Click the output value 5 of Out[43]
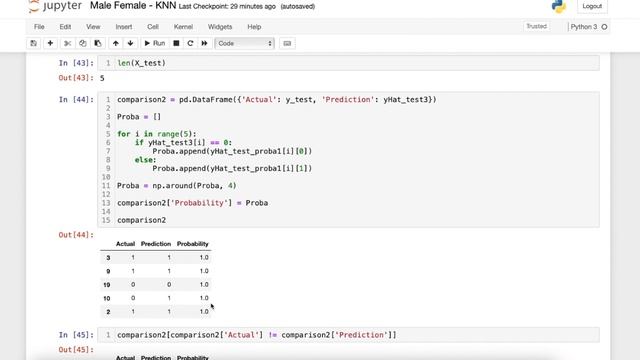 coord(102,78)
